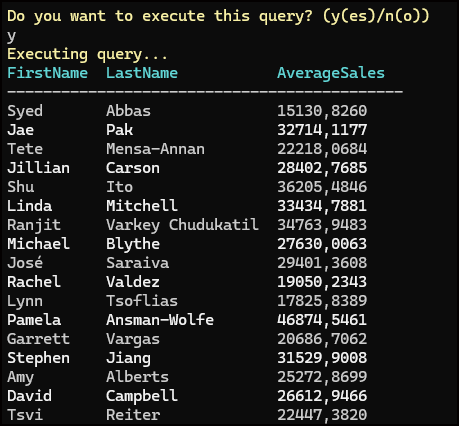459x426 pixels.
Task: Click the value 28402,7685
Action: 322,168
